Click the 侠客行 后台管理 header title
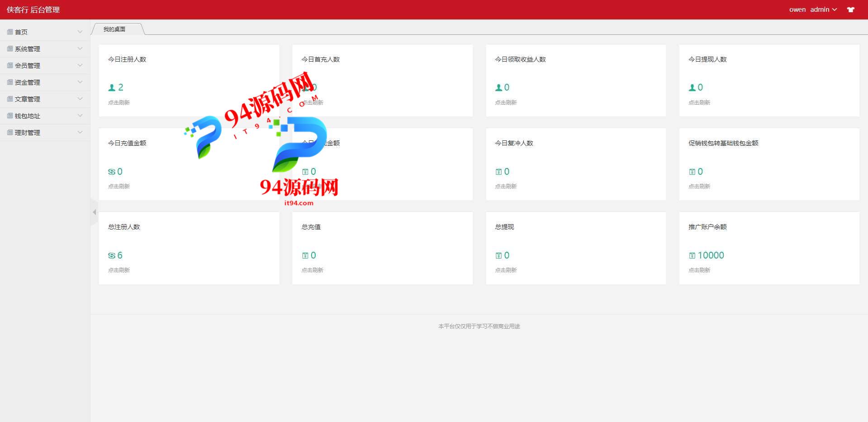 (33, 10)
